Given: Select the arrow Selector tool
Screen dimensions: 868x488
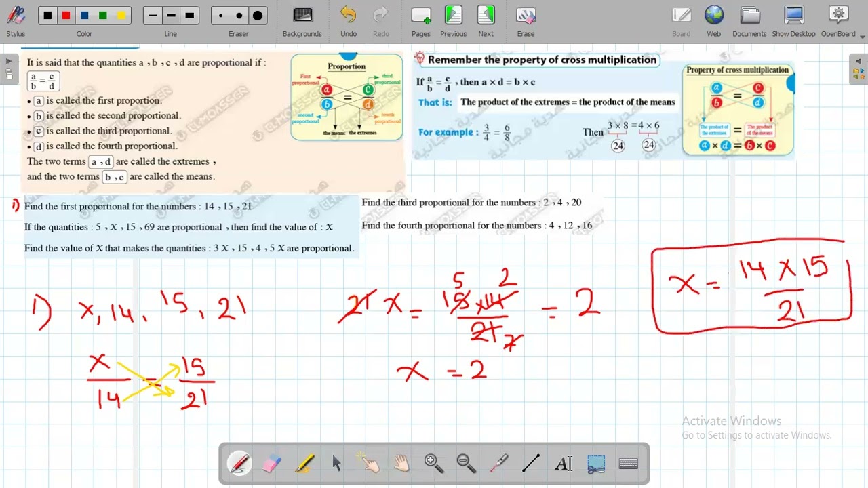Looking at the screenshot, I should (x=336, y=464).
